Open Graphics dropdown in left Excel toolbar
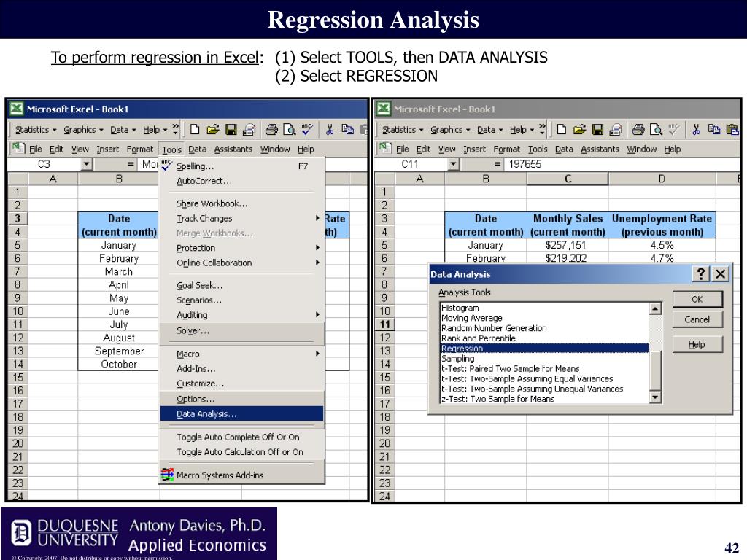This screenshot has width=747, height=560. pyautogui.click(x=83, y=130)
